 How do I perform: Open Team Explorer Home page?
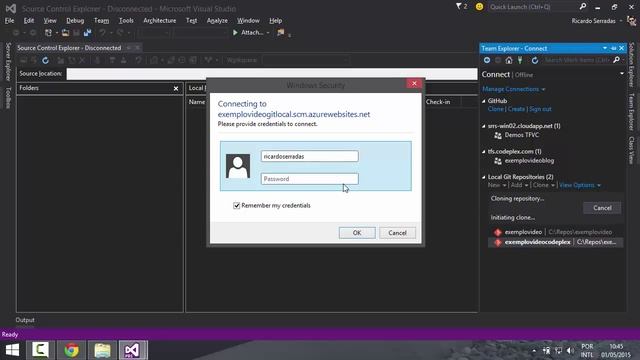(509, 60)
